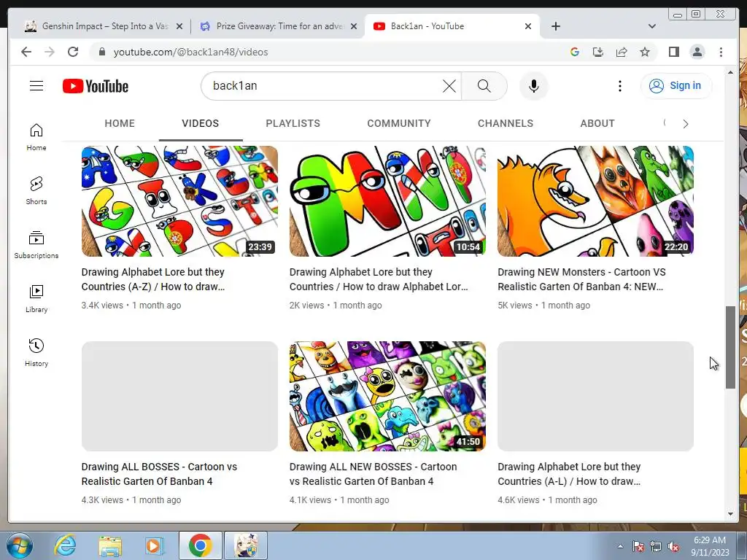
Task: Open the COMMUNITY tab
Action: click(399, 123)
